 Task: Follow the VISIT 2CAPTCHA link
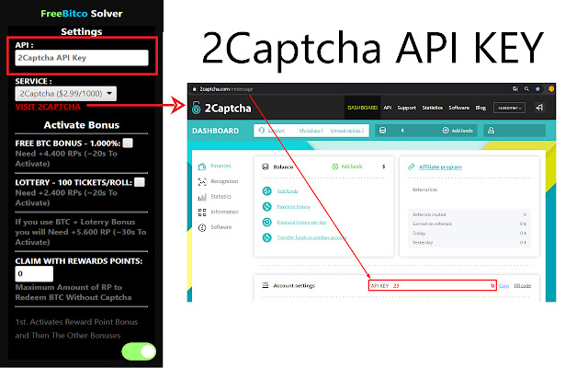48,107
